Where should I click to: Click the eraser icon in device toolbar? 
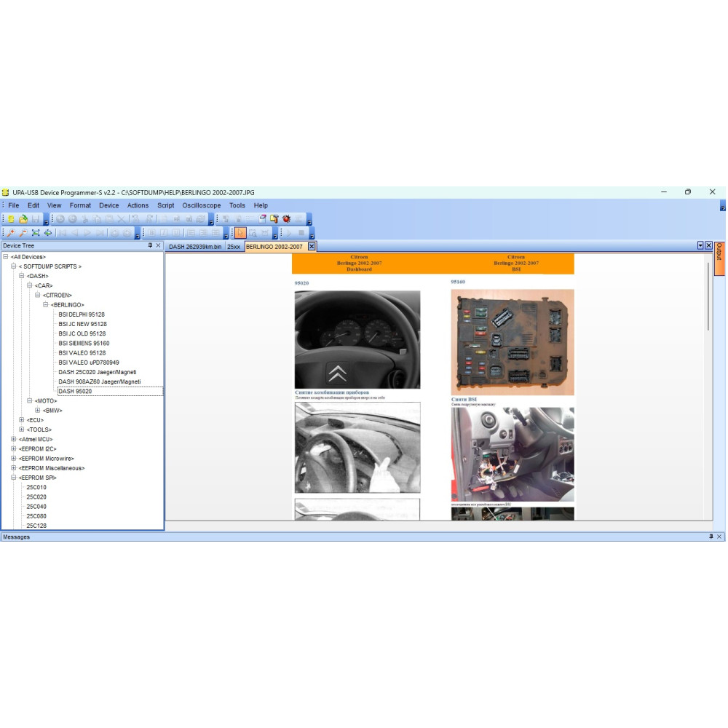pyautogui.click(x=262, y=218)
